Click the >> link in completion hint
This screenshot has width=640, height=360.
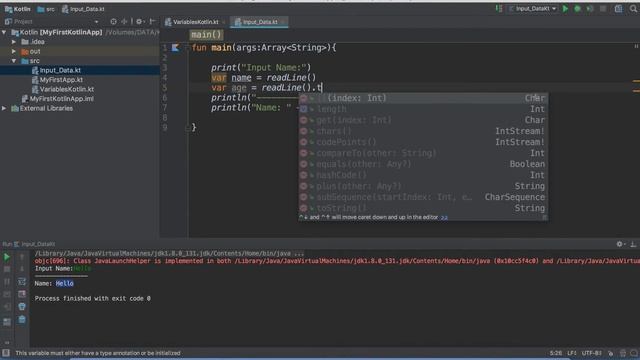444,218
